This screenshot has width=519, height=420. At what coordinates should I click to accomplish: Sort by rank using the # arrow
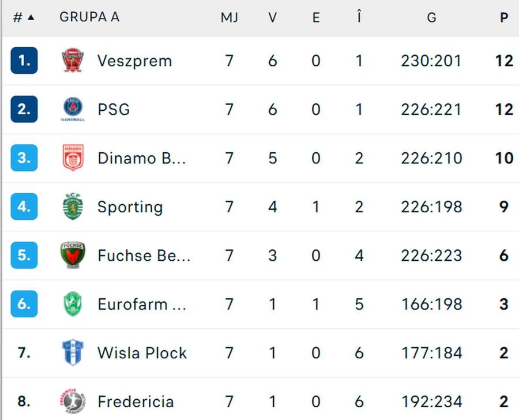24,17
